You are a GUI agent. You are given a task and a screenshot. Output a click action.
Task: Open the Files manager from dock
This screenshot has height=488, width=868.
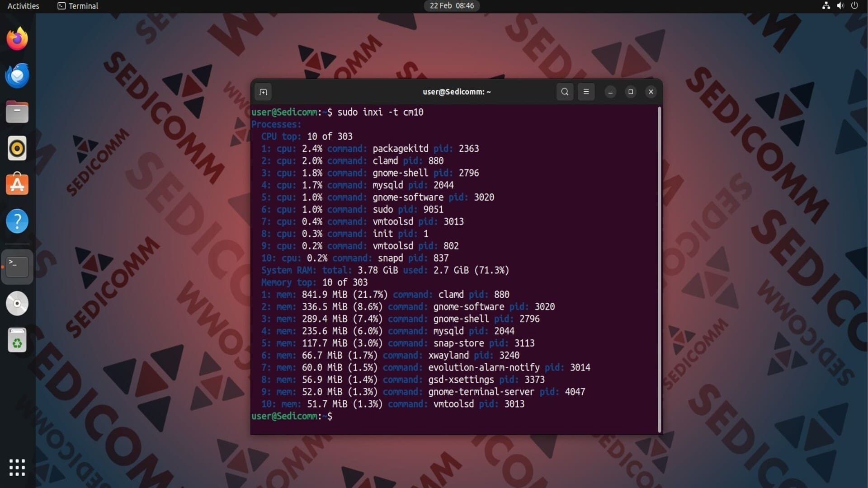17,112
